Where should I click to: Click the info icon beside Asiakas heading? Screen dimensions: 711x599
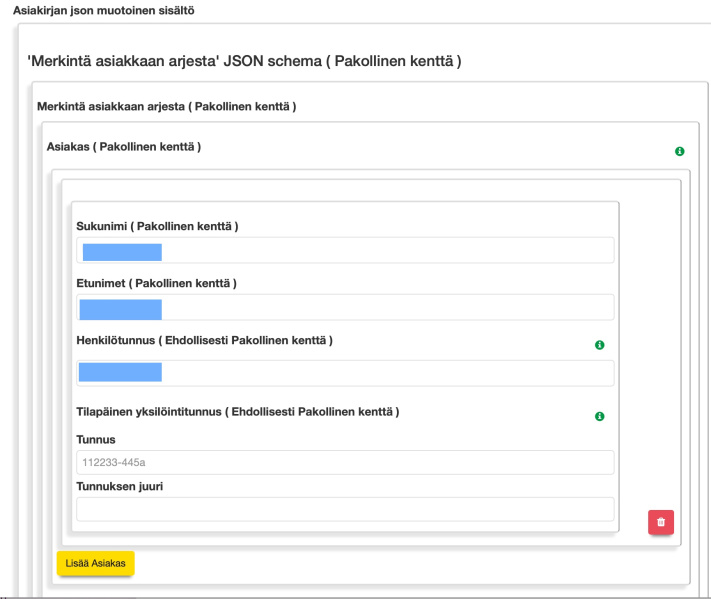coord(679,151)
